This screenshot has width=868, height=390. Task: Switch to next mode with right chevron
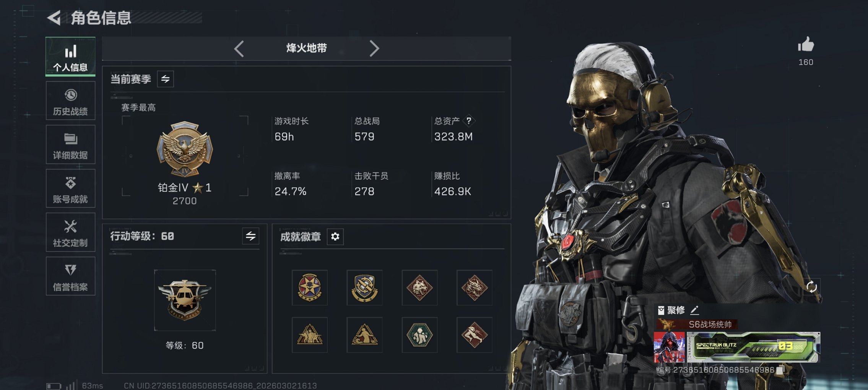[374, 49]
